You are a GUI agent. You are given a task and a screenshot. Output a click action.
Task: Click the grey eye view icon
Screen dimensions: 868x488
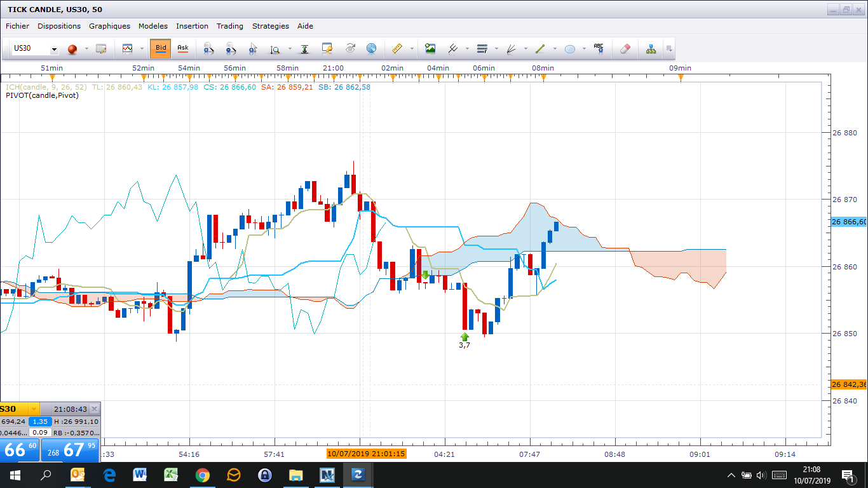(349, 49)
